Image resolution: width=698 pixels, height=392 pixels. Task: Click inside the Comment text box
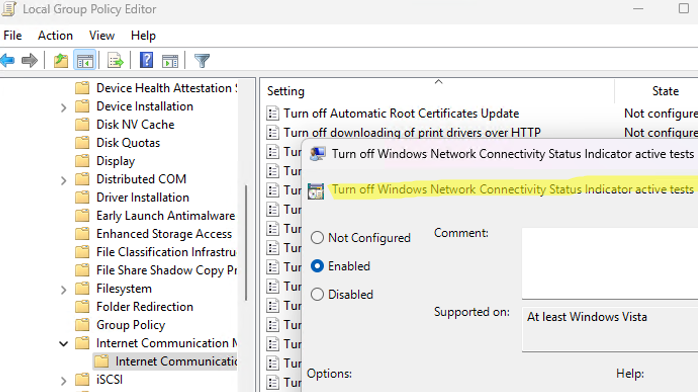[610, 263]
